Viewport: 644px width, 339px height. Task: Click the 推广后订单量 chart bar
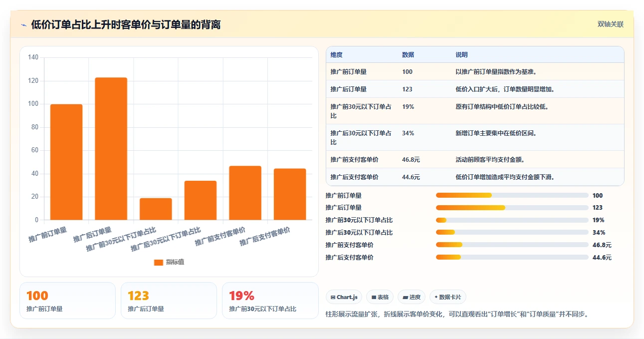(x=111, y=149)
